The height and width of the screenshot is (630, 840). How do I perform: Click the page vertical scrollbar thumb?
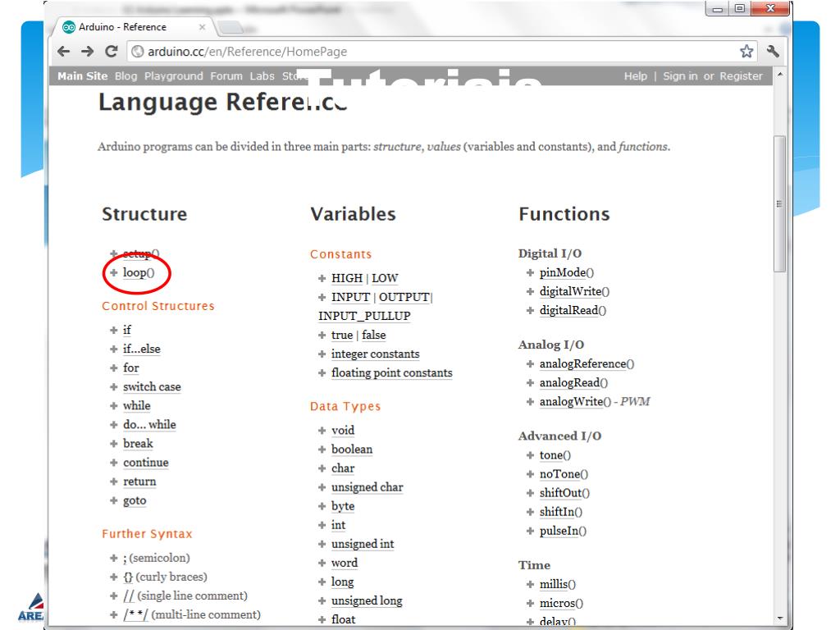pyautogui.click(x=780, y=204)
